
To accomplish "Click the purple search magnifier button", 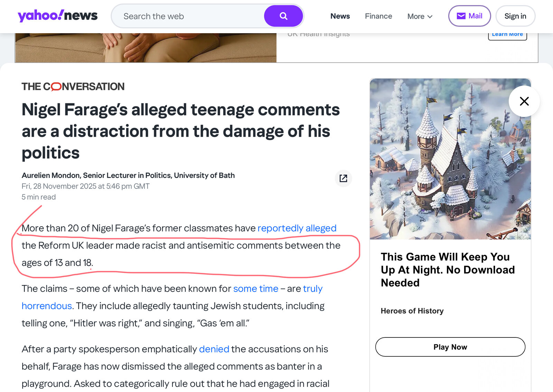I will pos(283,16).
